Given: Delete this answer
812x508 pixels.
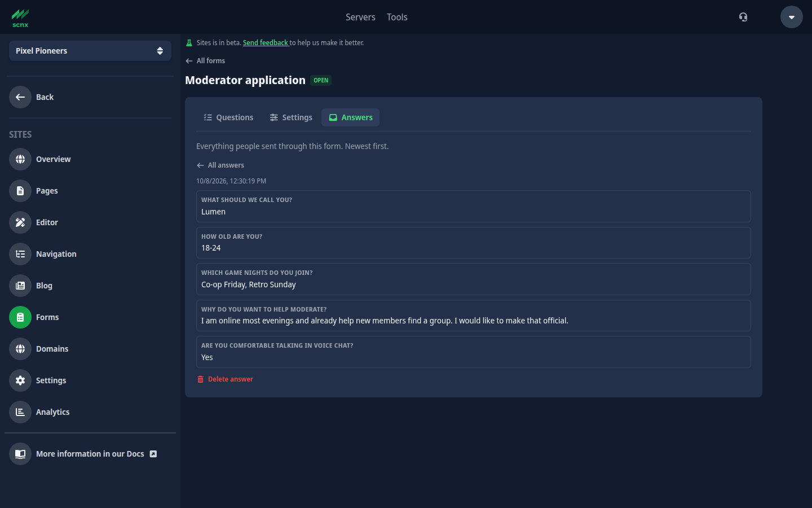Looking at the screenshot, I should (x=225, y=379).
